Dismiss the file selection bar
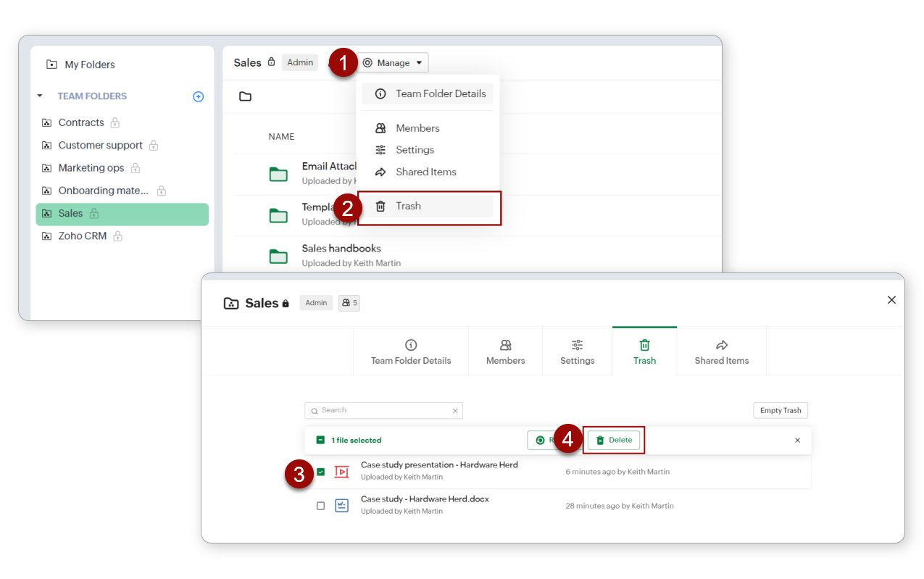 coord(797,440)
